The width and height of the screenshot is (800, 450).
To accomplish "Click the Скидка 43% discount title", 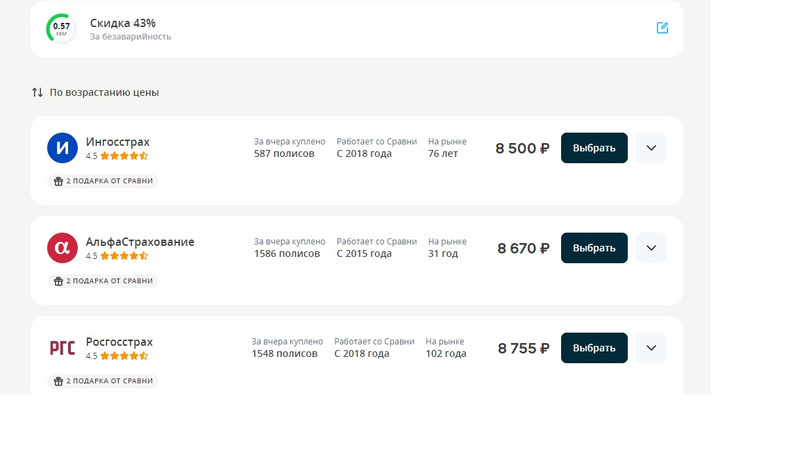I will pyautogui.click(x=123, y=22).
